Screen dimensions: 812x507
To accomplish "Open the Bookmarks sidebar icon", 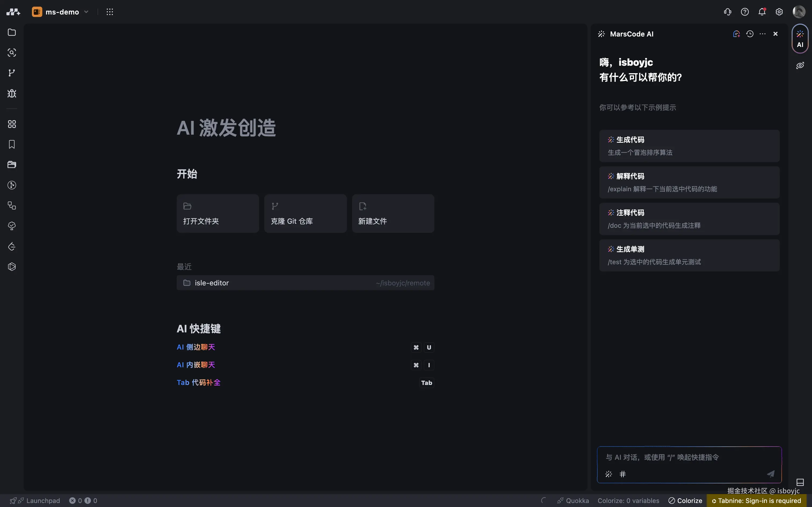I will [12, 144].
